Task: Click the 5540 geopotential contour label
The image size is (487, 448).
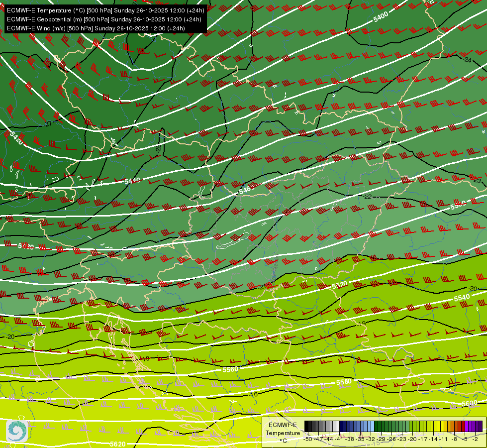Action: [x=462, y=298]
